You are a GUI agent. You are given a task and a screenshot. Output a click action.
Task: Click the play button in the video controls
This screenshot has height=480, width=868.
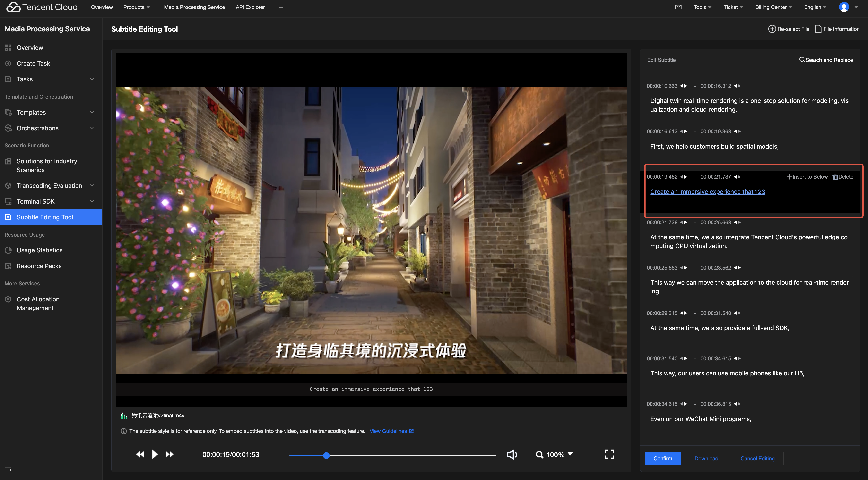(x=155, y=455)
